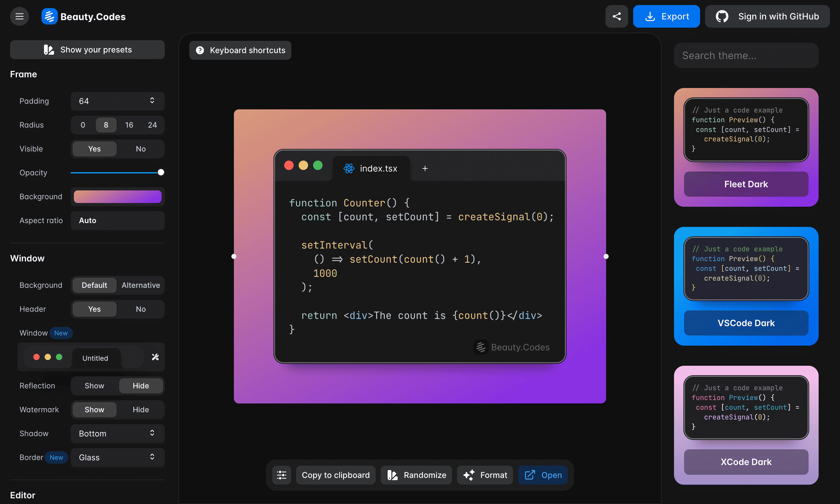Click the Search theme input field
The height and width of the screenshot is (504, 840).
746,55
